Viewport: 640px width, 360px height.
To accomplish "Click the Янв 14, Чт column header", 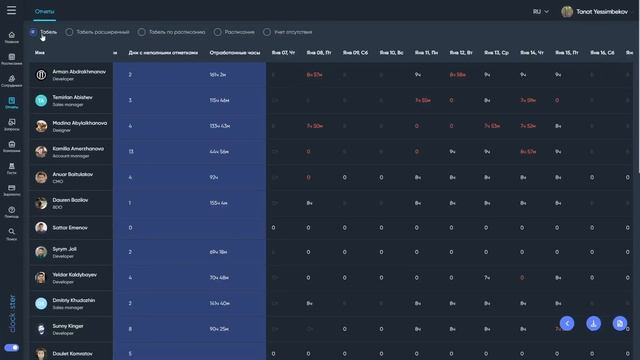I will coord(531,53).
